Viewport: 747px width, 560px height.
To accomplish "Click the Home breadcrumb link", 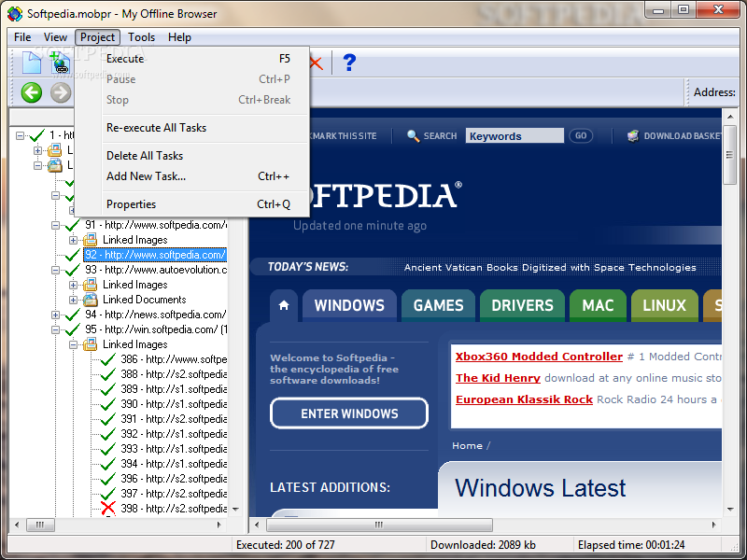I will [x=468, y=446].
